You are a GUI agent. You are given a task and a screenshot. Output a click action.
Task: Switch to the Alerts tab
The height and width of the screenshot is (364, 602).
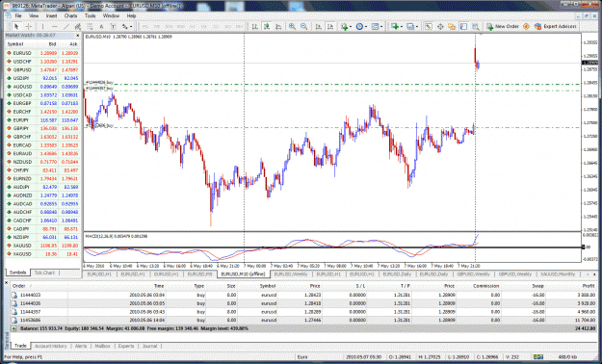pyautogui.click(x=81, y=346)
